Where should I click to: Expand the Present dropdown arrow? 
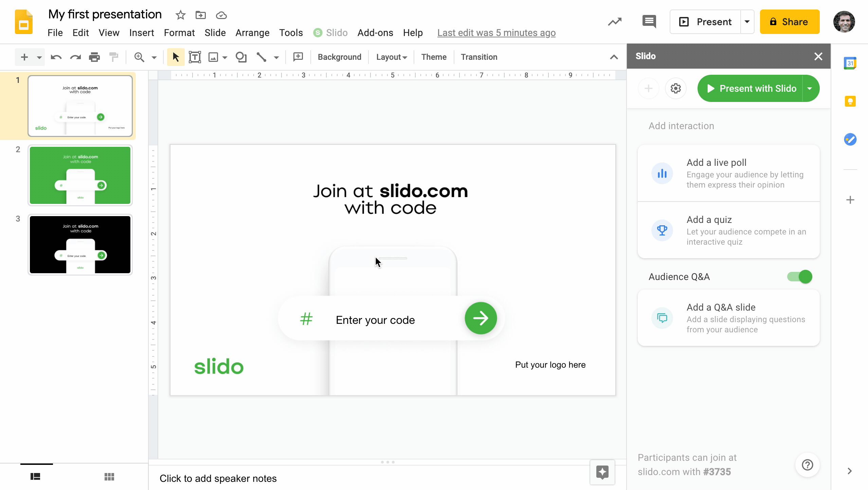coord(747,22)
